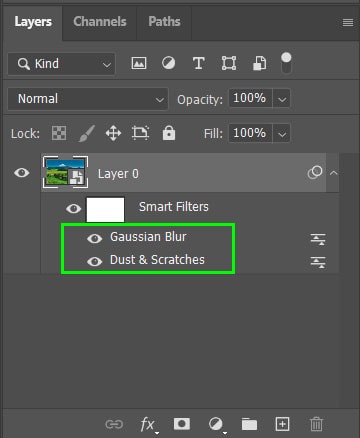The height and width of the screenshot is (438, 360).
Task: Toggle Gaussian Blur filter visibility
Action: (x=94, y=238)
